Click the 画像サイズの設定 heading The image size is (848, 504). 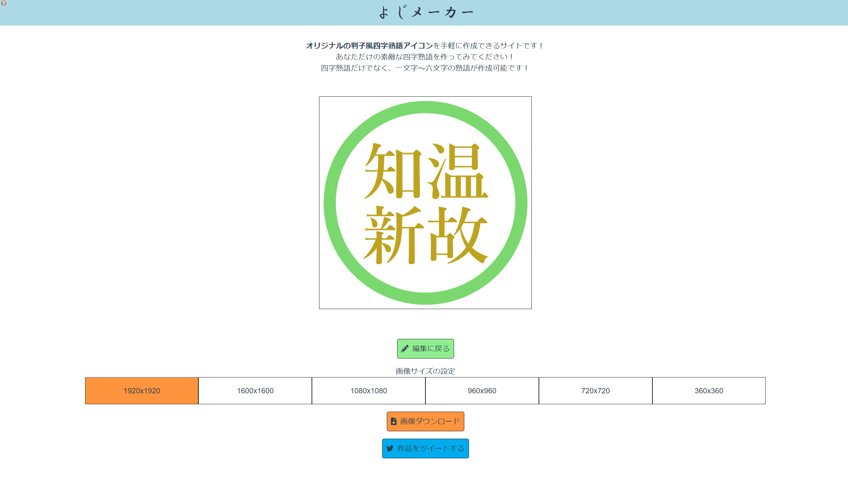click(425, 371)
